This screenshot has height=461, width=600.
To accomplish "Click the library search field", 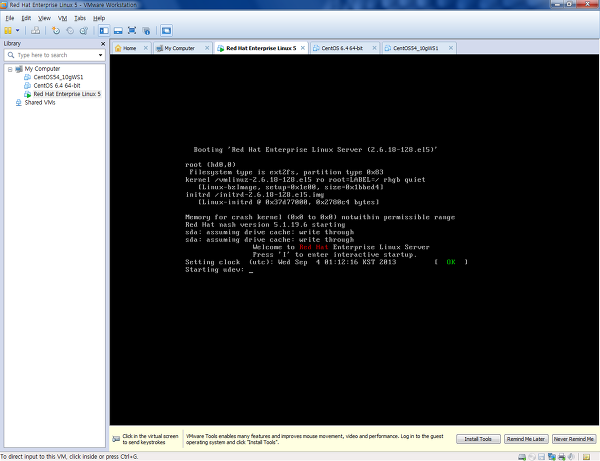I will (x=54, y=55).
